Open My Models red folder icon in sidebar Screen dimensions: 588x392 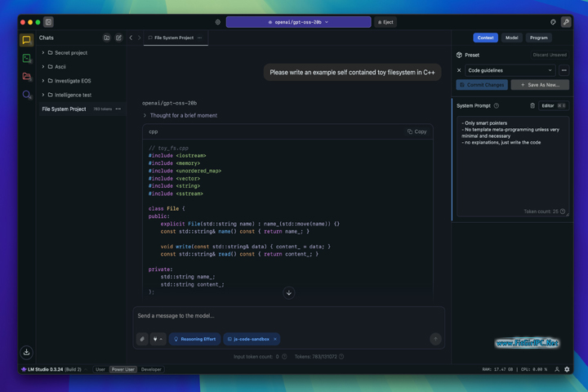[x=27, y=77]
